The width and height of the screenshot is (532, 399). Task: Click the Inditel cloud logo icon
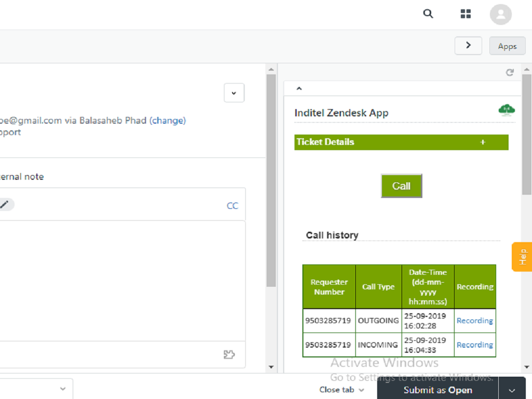(x=506, y=110)
